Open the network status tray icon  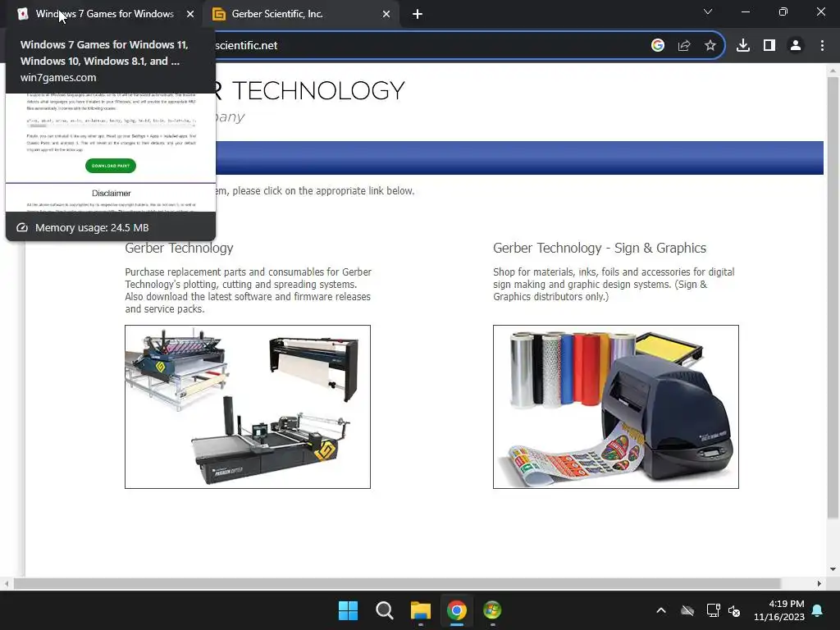point(713,610)
